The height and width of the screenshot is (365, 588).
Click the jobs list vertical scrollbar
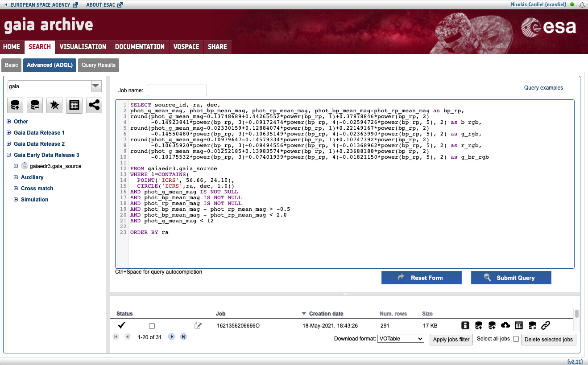(x=576, y=314)
